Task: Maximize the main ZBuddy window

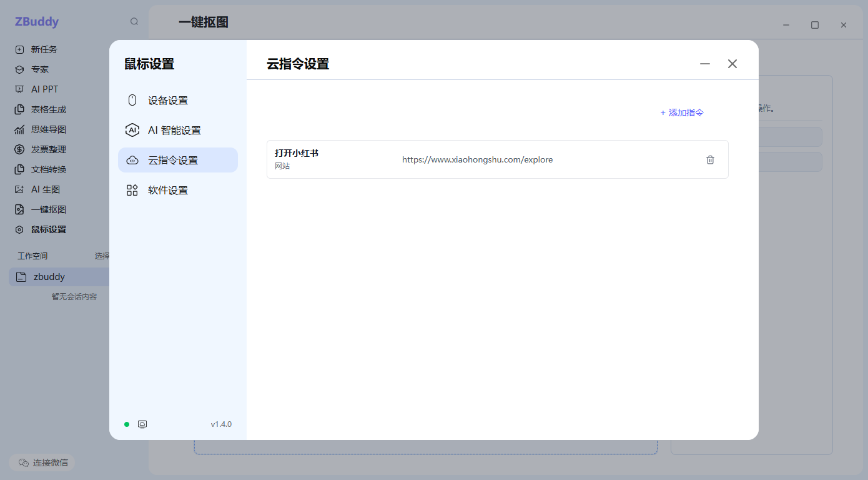Action: 815,25
